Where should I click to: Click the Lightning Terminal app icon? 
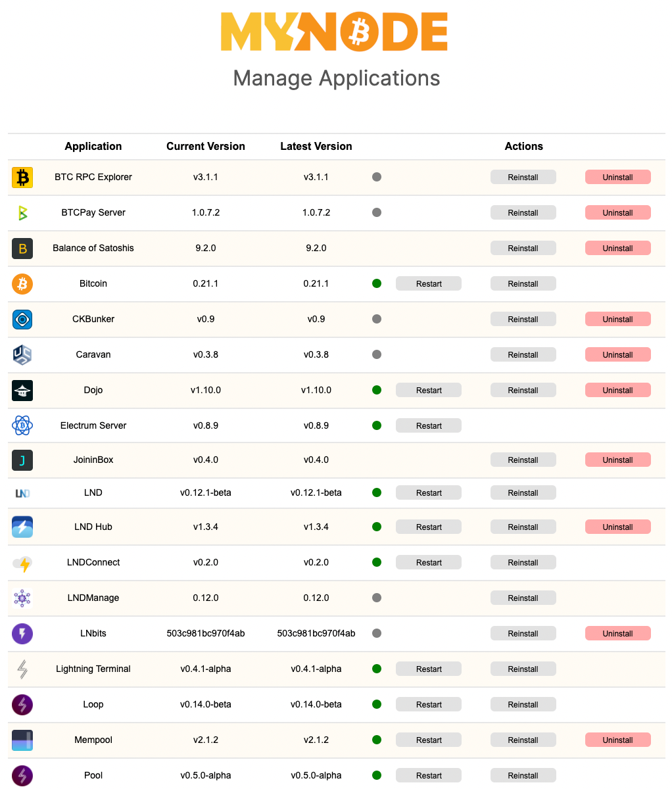pyautogui.click(x=22, y=669)
